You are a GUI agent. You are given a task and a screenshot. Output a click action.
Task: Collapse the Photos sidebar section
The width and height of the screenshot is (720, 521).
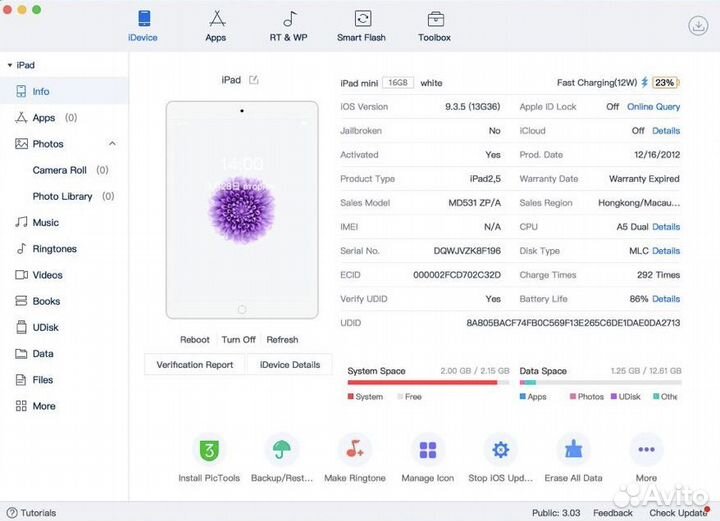[112, 144]
